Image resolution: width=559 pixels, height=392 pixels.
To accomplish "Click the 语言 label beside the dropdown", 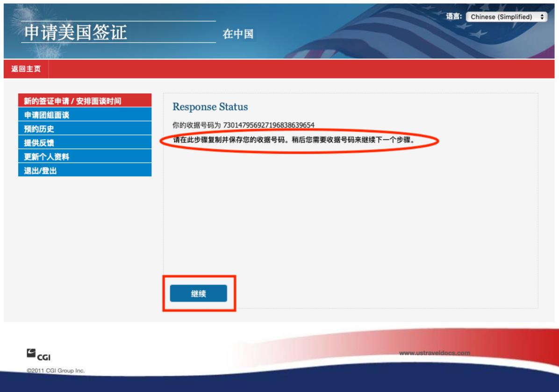I will point(454,17).
